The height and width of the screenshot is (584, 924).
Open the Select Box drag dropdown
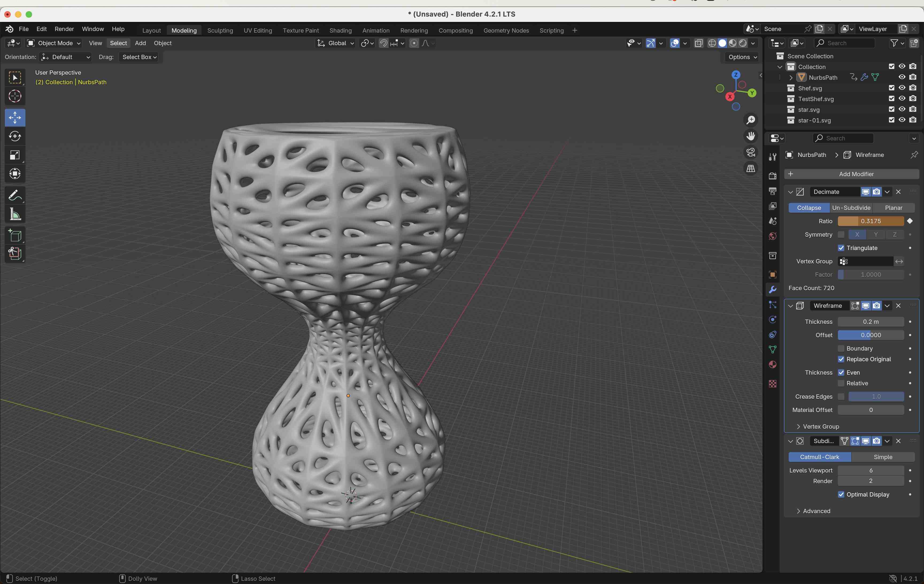(139, 57)
